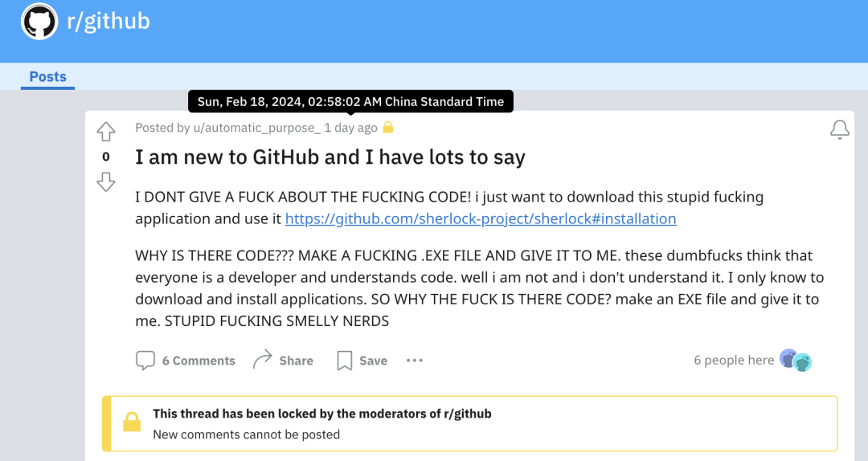The width and height of the screenshot is (868, 461).
Task: Downvote the post with the down arrow
Action: coord(106,182)
